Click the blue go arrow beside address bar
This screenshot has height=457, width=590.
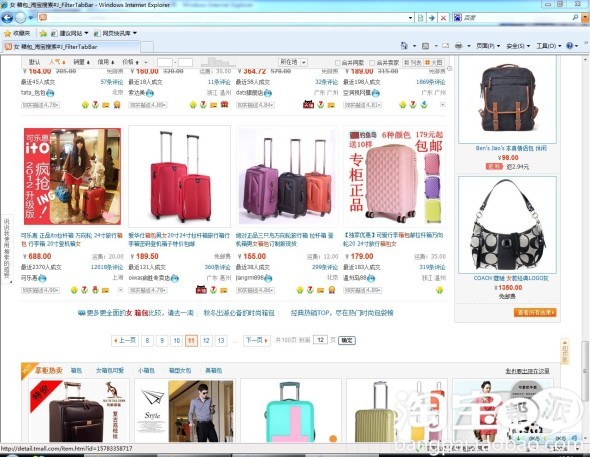[432, 18]
